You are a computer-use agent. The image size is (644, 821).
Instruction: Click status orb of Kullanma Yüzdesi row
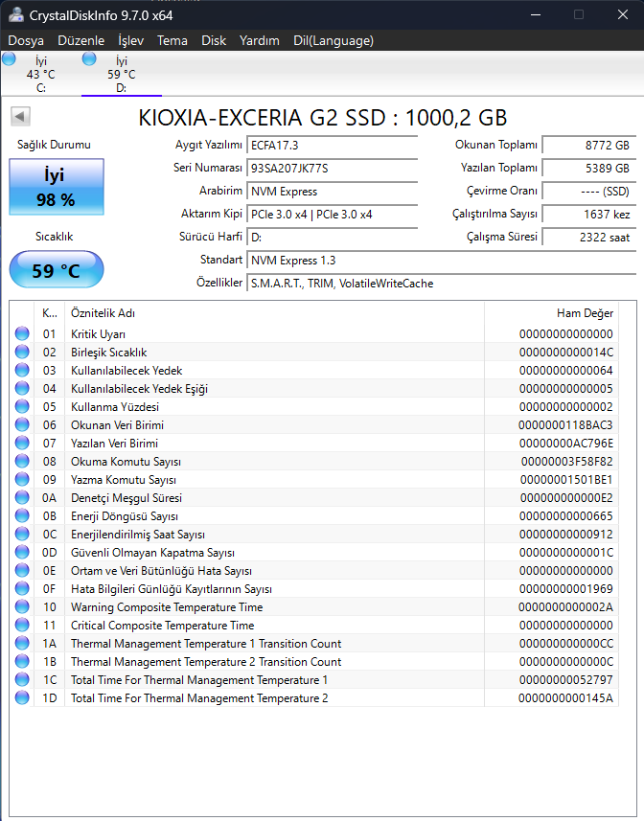pos(22,406)
